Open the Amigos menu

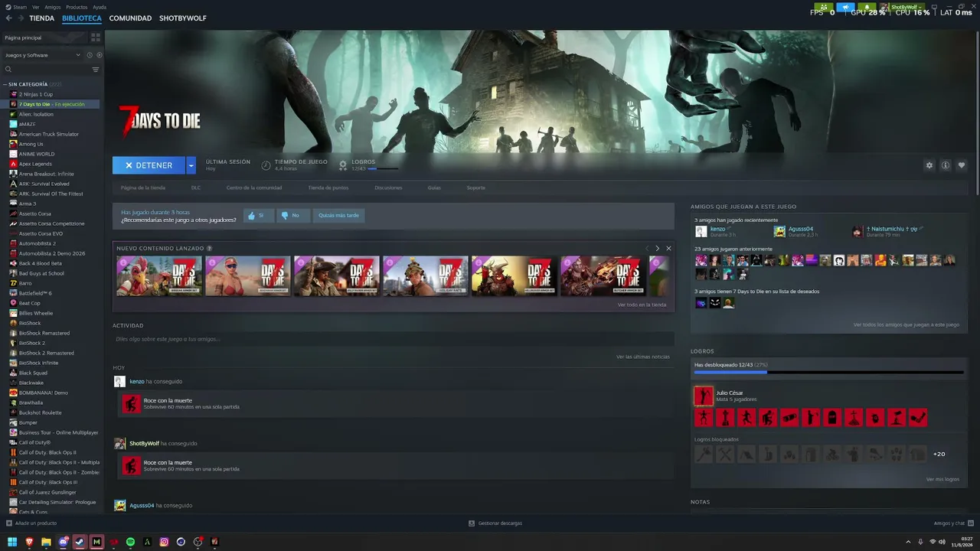point(53,7)
